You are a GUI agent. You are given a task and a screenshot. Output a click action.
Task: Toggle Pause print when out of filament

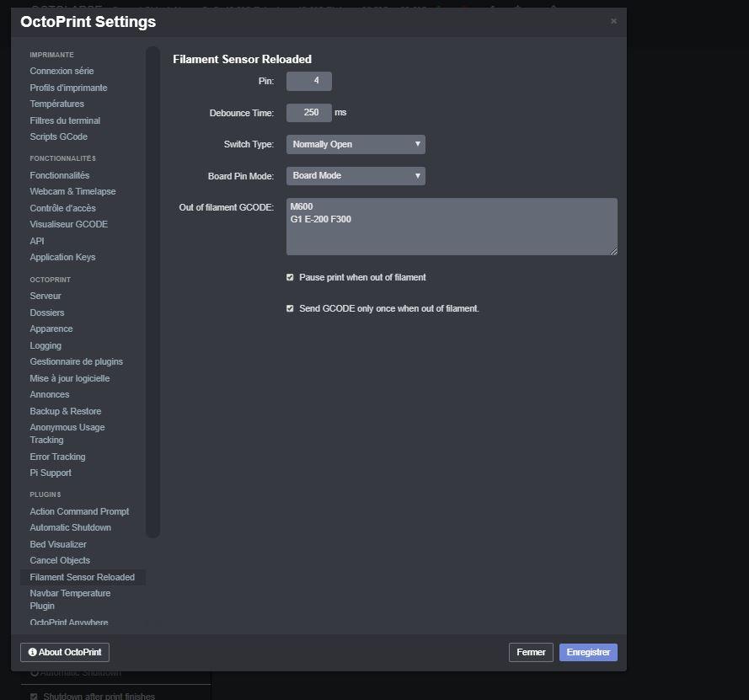pyautogui.click(x=291, y=277)
